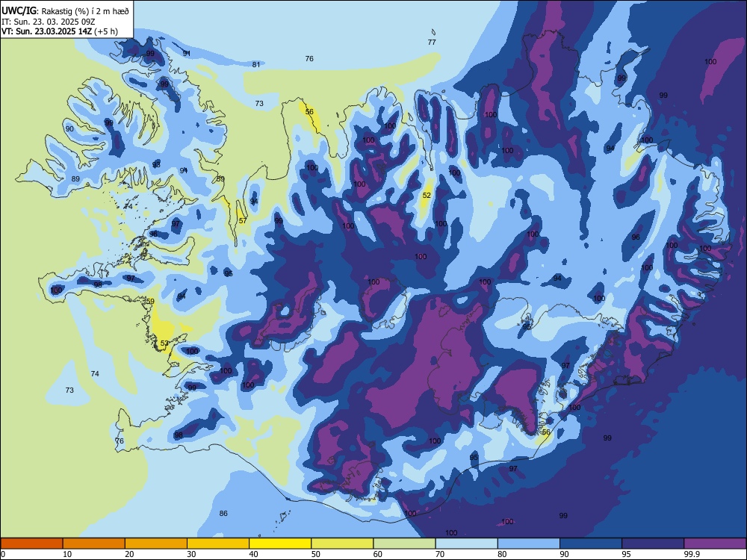747x560 pixels.
Task: Select the pale blue 70–80 legend band
Action: tap(466, 544)
